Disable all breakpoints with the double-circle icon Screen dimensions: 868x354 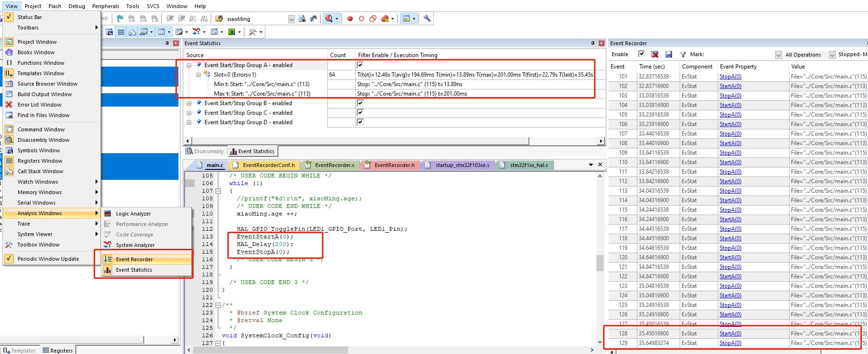click(x=373, y=19)
